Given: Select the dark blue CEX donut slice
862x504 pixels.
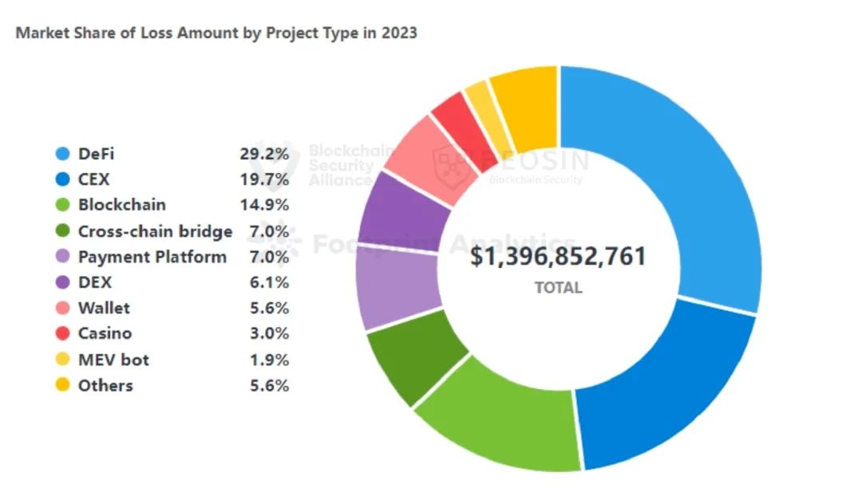Looking at the screenshot, I should 662,383.
